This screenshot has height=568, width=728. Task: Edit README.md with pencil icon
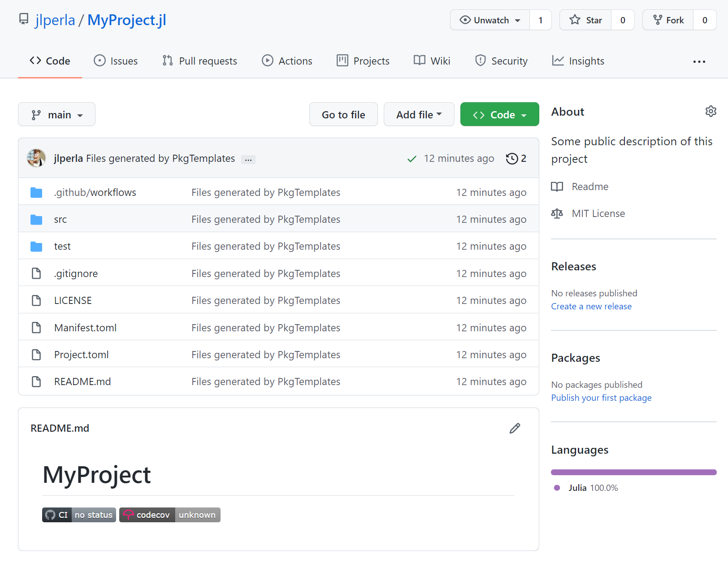[515, 429]
